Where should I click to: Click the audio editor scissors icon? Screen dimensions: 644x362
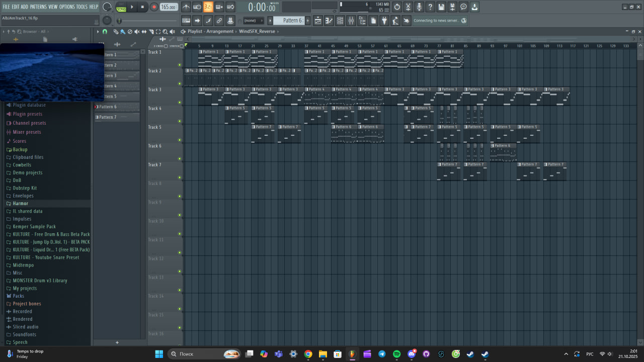tap(408, 7)
